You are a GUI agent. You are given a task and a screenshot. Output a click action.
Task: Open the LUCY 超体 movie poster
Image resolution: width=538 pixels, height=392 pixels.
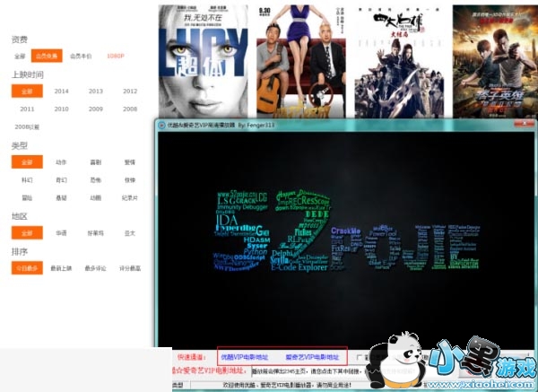click(204, 61)
